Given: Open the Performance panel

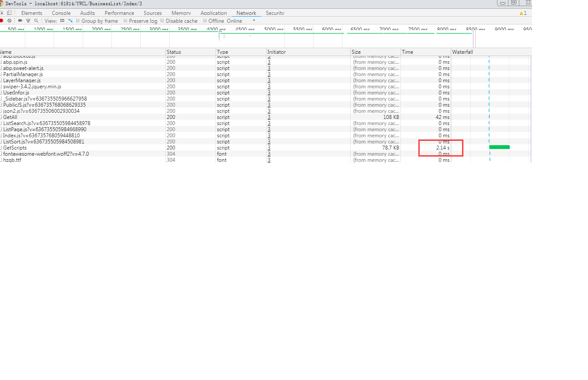Looking at the screenshot, I should click(x=119, y=13).
